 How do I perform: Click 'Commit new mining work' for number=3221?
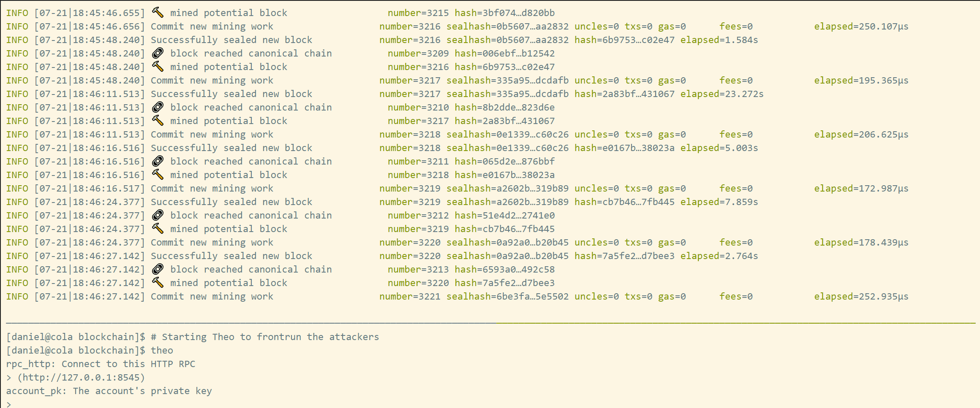[x=212, y=297]
